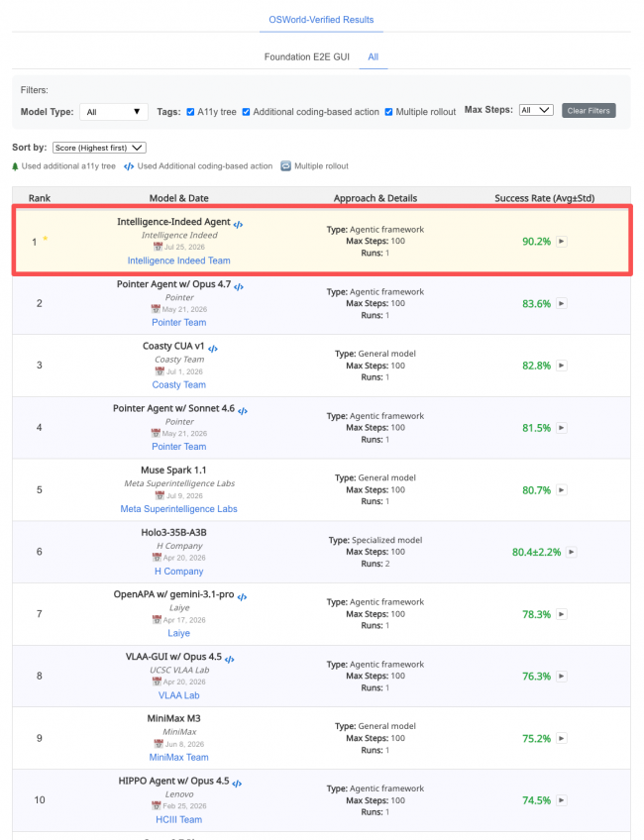Expand details arrow next to 75.2%
This screenshot has width=644, height=840.
(x=561, y=738)
